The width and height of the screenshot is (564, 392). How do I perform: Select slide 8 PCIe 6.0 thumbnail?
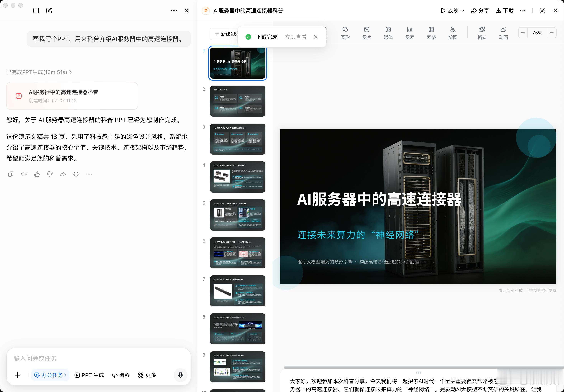pos(237,329)
